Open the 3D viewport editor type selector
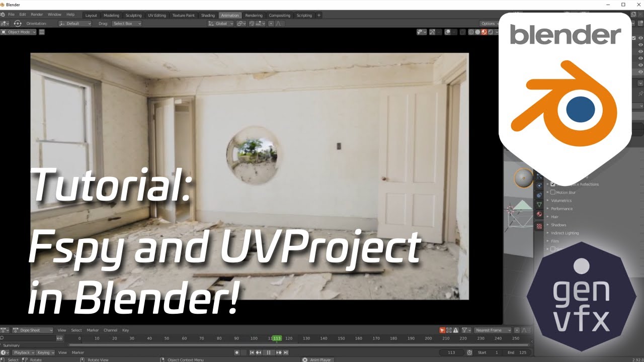This screenshot has width=644, height=362. point(5,24)
